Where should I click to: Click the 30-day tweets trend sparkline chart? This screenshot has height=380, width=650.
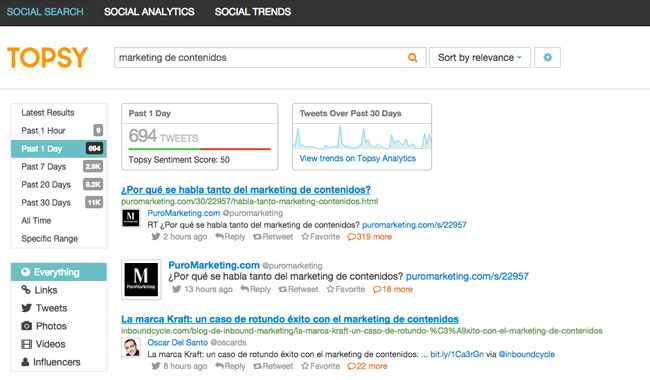tap(362, 137)
